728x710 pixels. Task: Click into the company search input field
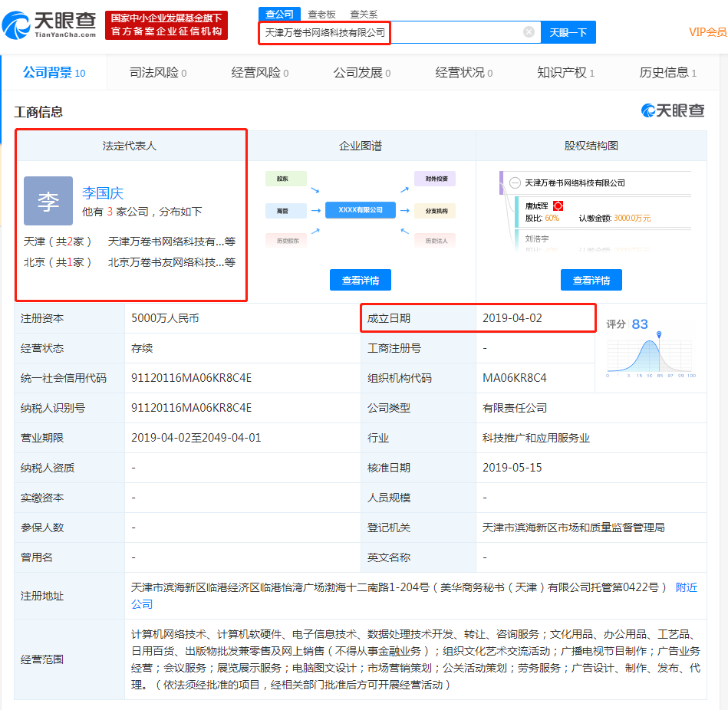click(400, 32)
